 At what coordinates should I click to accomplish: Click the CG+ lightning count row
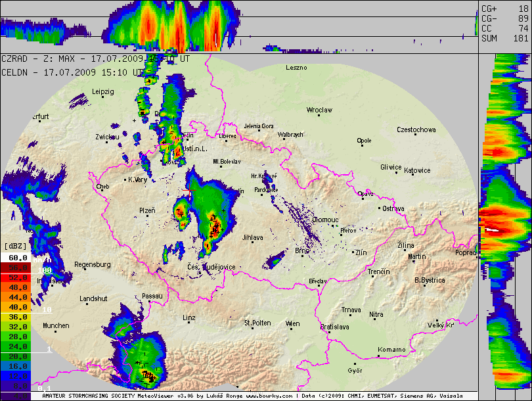pyautogui.click(x=504, y=9)
